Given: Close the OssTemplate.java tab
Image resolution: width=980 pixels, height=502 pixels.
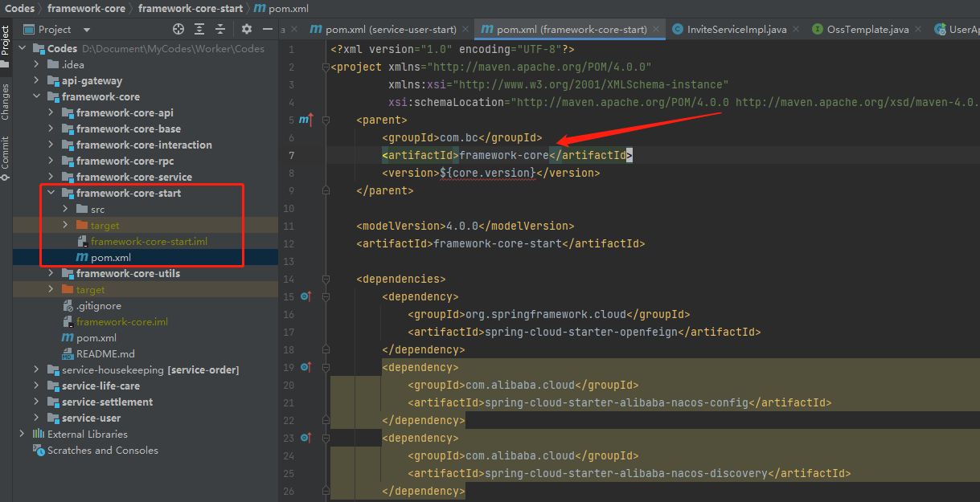Looking at the screenshot, I should pos(919,30).
